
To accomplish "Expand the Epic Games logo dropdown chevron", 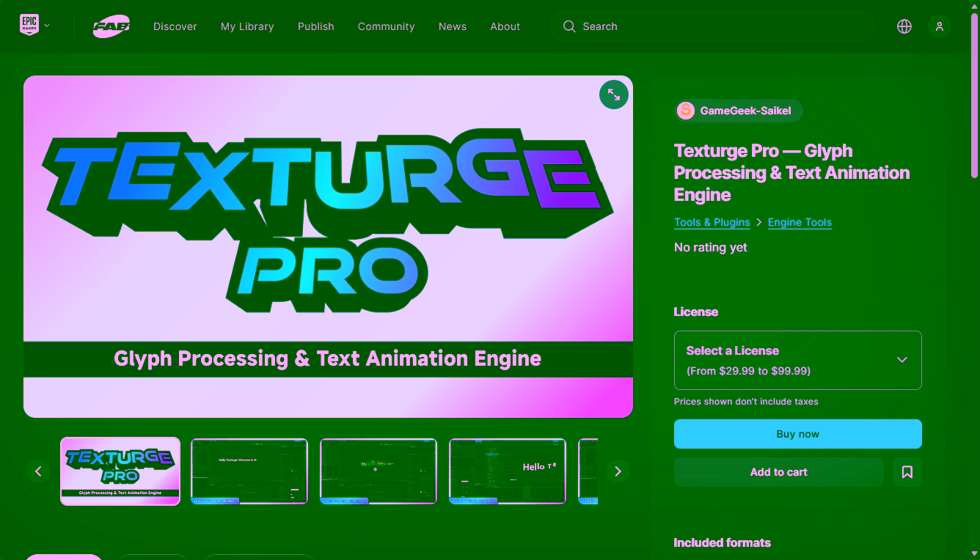I will point(47,26).
